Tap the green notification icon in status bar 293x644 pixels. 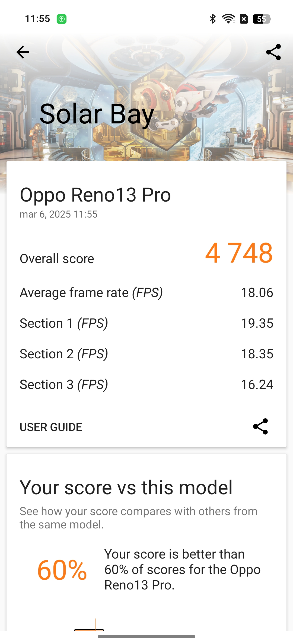click(62, 19)
